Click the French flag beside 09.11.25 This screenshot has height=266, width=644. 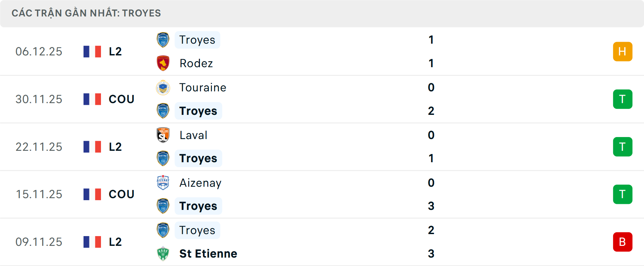[92, 242]
